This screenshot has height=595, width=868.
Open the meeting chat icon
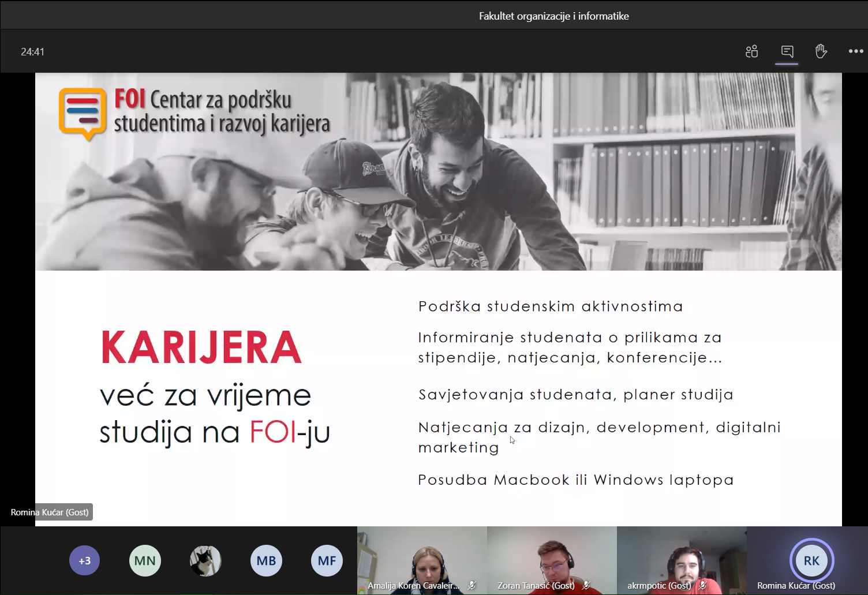tap(787, 51)
